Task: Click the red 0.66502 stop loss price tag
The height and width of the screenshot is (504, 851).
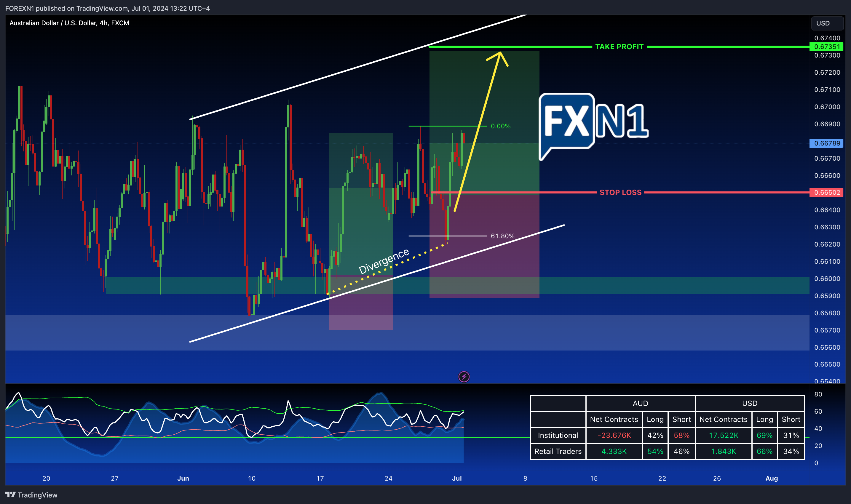Action: click(826, 192)
